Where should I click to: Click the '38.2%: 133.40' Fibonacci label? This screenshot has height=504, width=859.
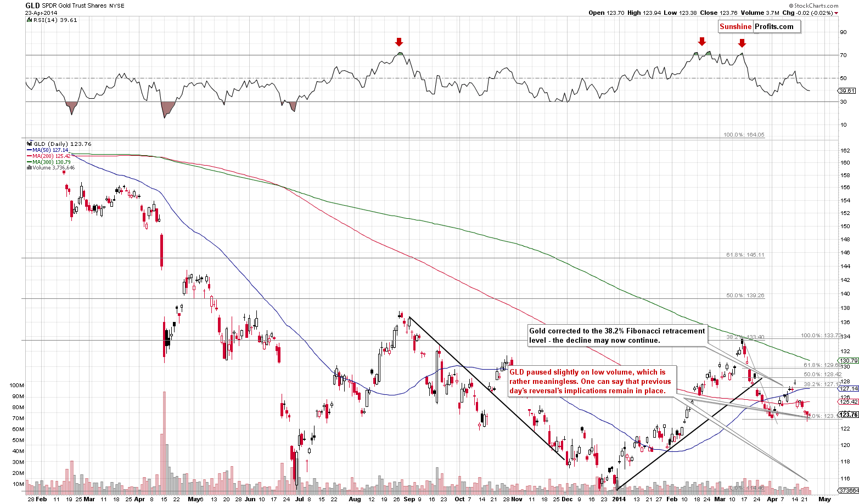click(745, 337)
